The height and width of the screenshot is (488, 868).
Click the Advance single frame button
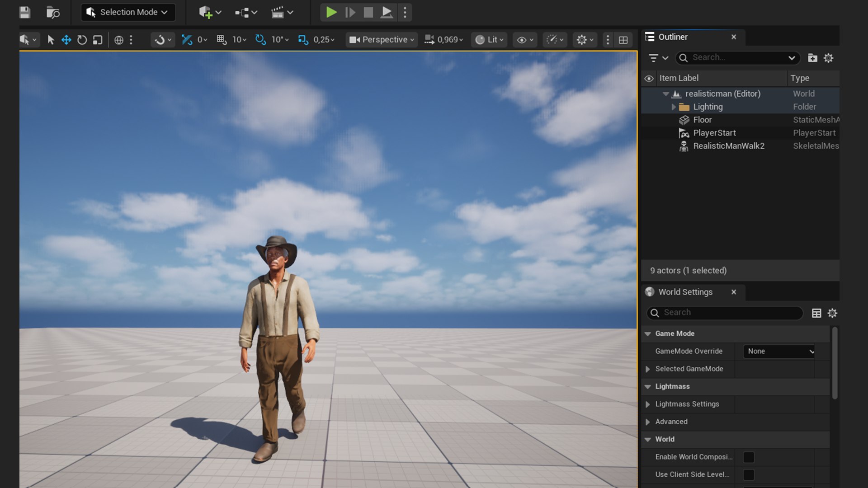pos(350,12)
